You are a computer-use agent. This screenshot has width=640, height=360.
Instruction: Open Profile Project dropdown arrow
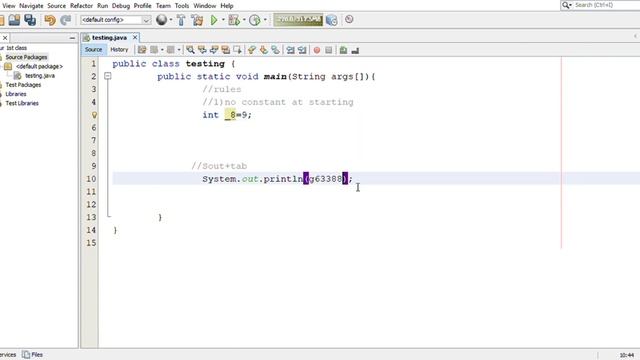[x=265, y=20]
